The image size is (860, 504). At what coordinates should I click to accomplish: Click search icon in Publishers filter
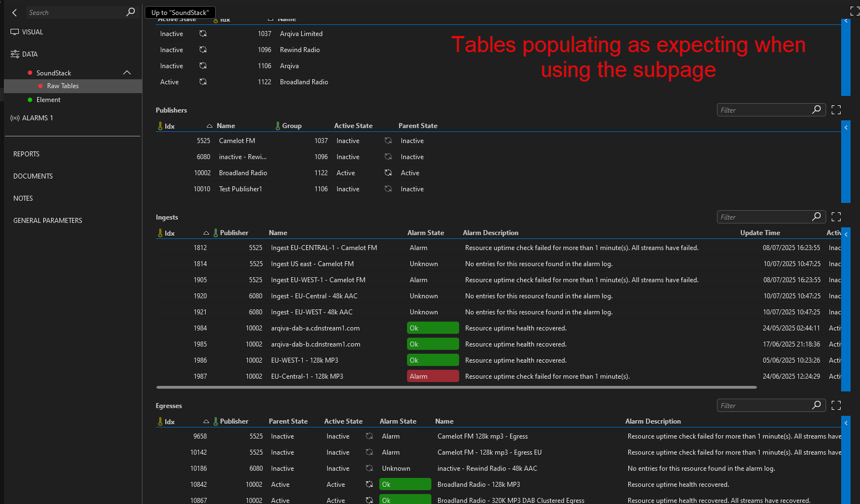816,110
